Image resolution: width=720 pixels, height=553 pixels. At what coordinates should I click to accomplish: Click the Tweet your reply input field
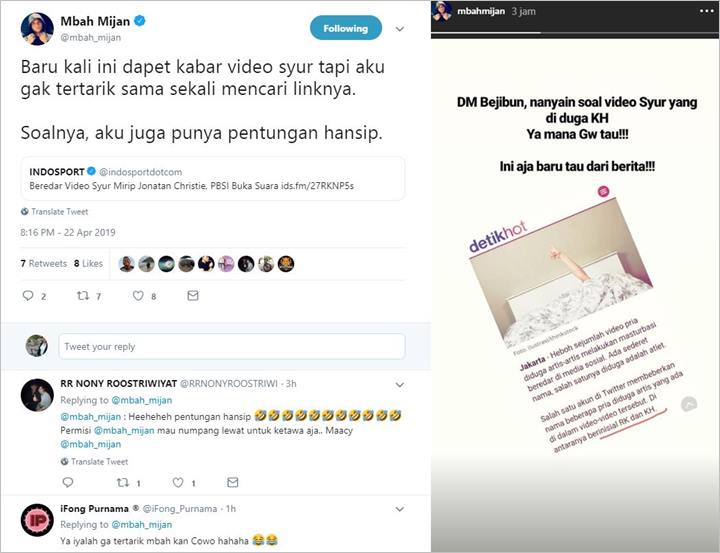tap(232, 347)
